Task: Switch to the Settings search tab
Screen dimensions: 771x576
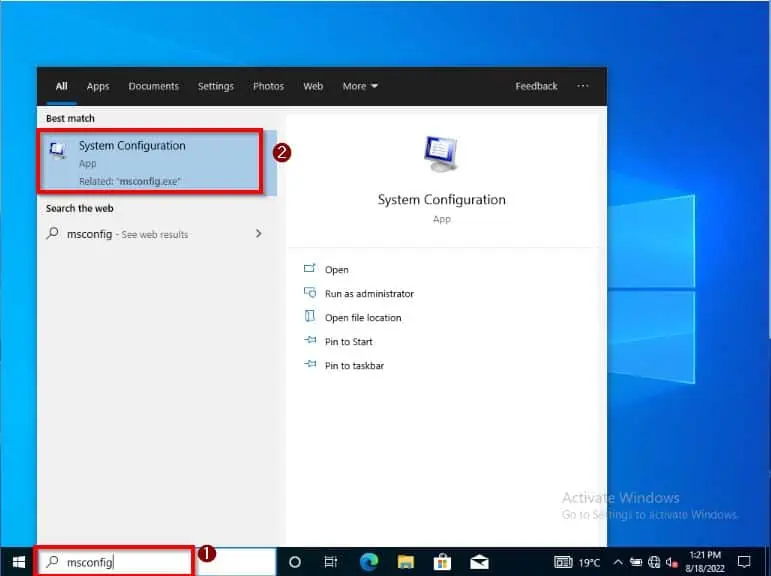Action: pos(215,86)
